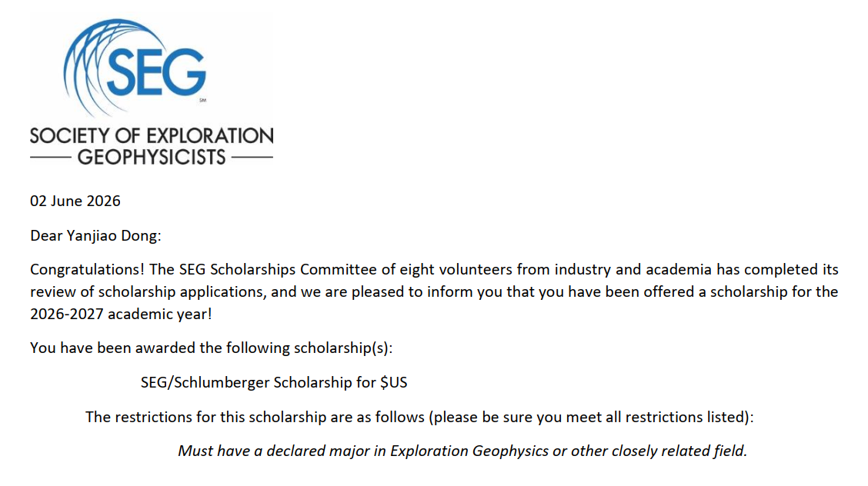
Task: Click the 'SOCIETY OF EXPLORATION' heading text
Action: pos(152,135)
